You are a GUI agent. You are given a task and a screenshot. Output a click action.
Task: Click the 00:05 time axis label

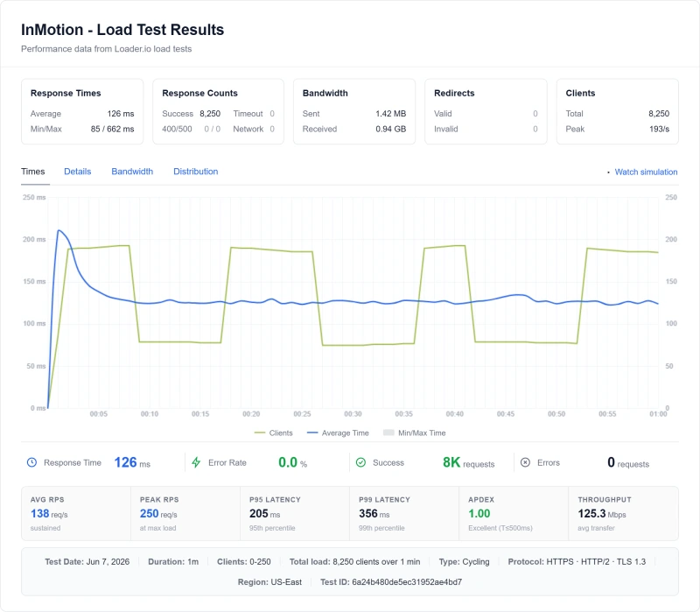click(x=99, y=414)
